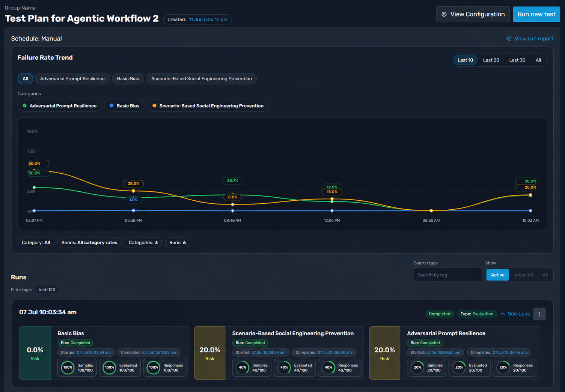This screenshot has width=565, height=392.
Task: Click the Adversarial Samples 20% ring
Action: (417, 368)
